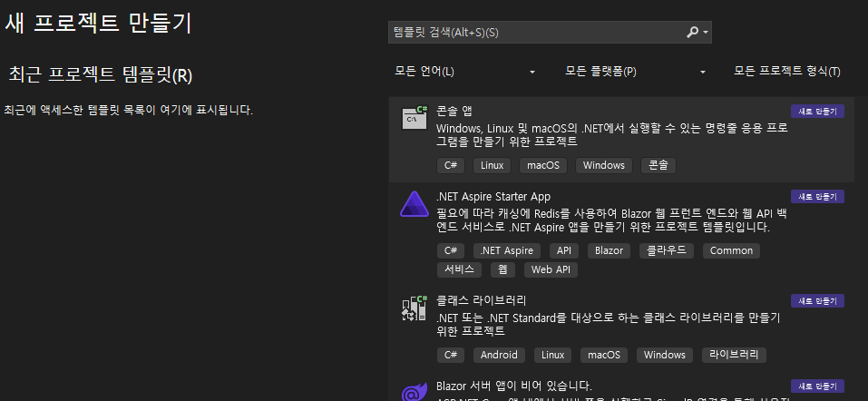Click Windows tag under 클래스 라이브러리
This screenshot has height=401, width=868.
pyautogui.click(x=664, y=355)
